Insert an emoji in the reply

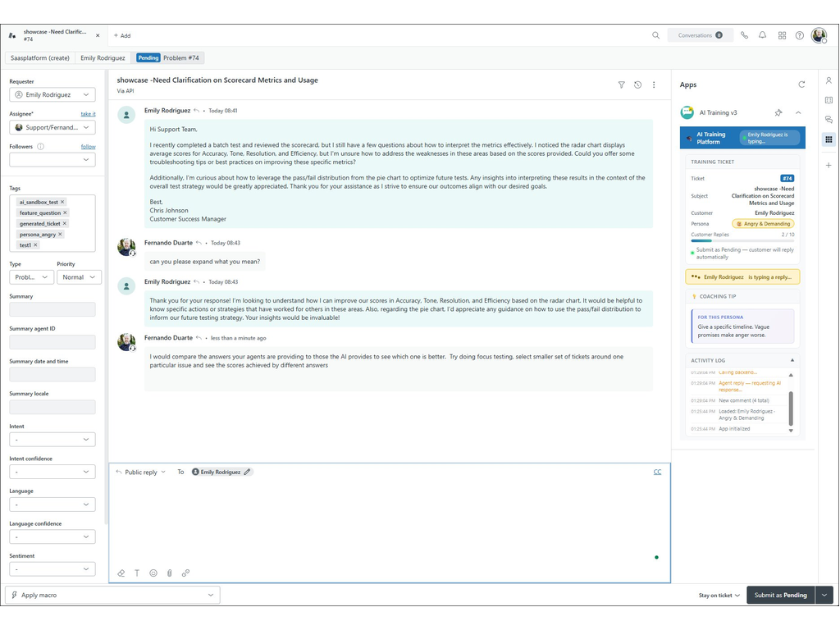(x=153, y=573)
